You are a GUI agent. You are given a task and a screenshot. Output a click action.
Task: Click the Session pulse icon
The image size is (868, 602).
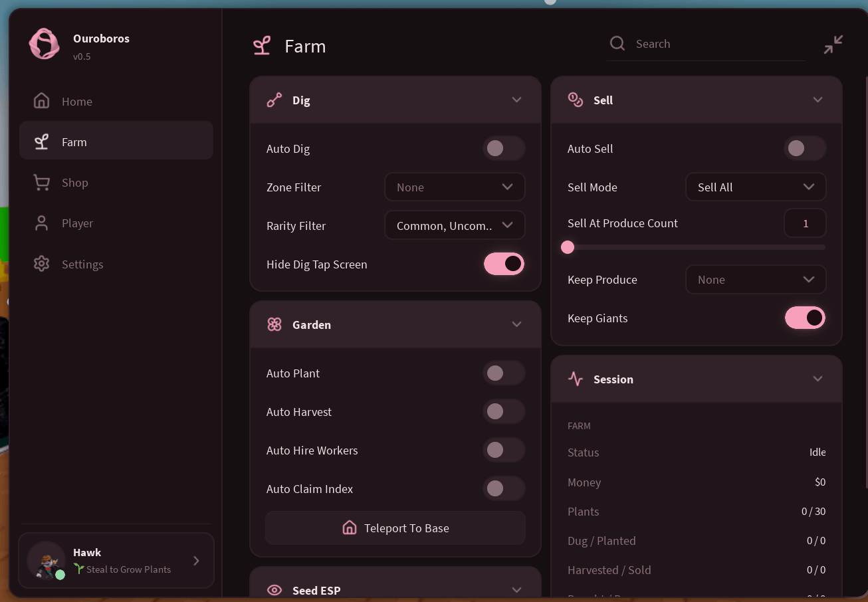[x=576, y=379]
